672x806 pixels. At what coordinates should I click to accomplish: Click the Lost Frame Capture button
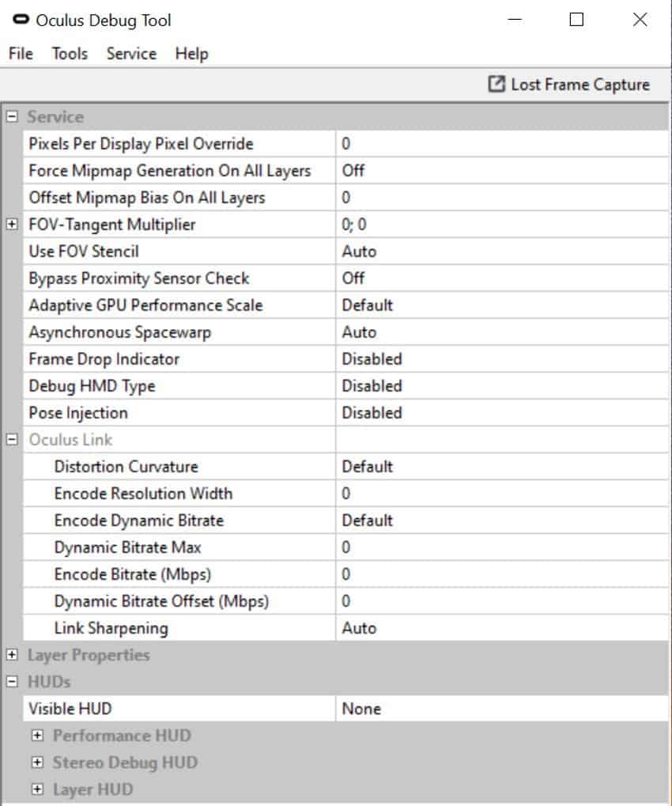[568, 85]
